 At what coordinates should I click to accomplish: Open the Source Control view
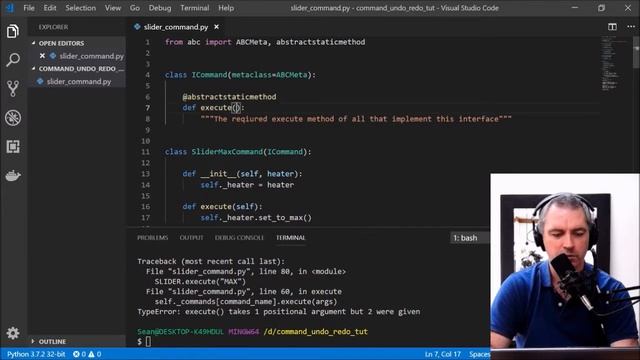click(x=13, y=89)
